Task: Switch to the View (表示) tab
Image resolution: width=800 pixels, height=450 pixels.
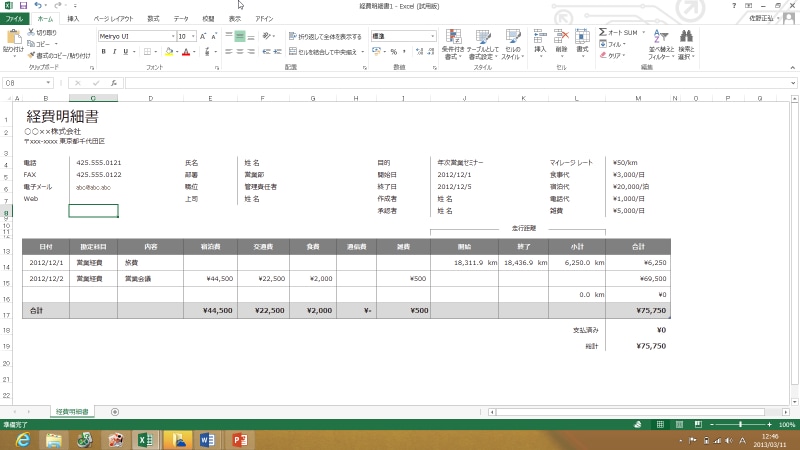Action: pyautogui.click(x=235, y=19)
